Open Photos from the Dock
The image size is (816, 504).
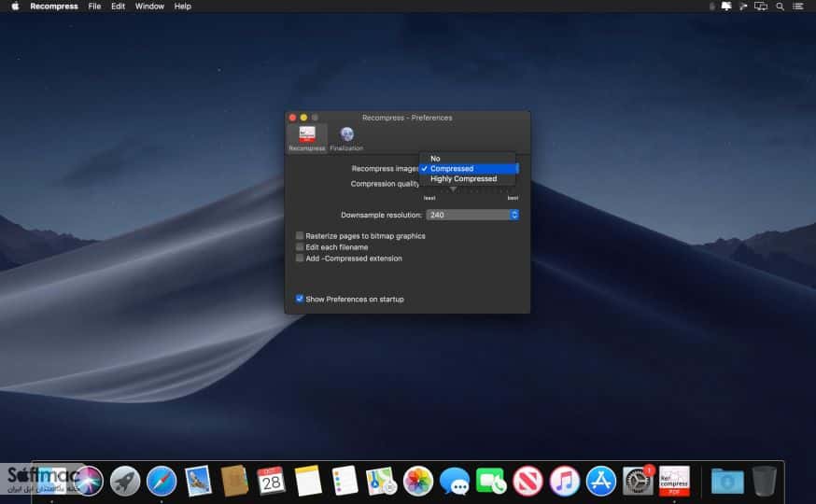click(x=418, y=481)
